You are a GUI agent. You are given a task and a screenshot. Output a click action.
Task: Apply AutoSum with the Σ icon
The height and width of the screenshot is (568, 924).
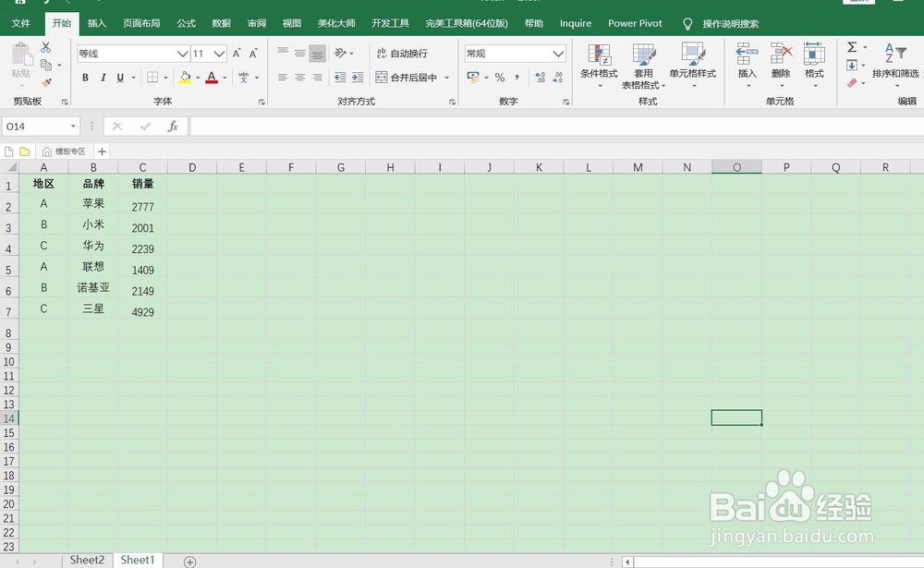pyautogui.click(x=851, y=48)
